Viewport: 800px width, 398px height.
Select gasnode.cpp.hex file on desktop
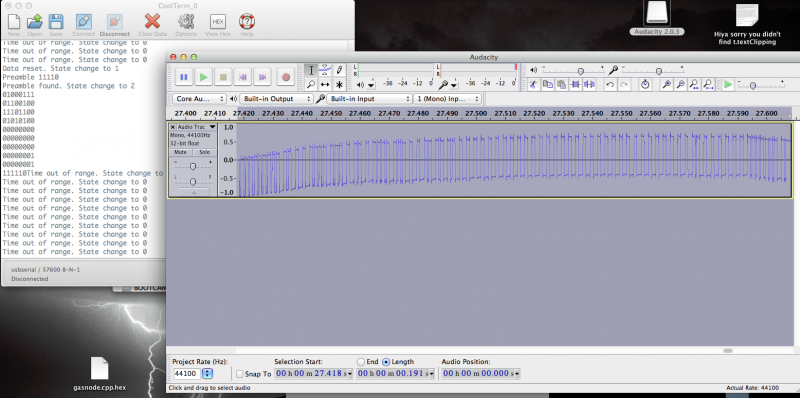point(99,374)
